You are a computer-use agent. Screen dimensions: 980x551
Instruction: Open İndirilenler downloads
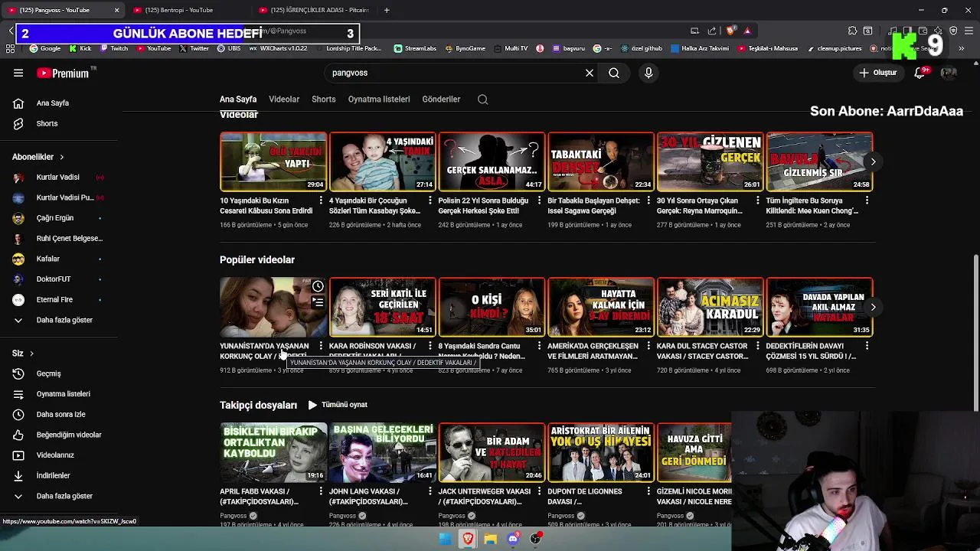tap(52, 475)
